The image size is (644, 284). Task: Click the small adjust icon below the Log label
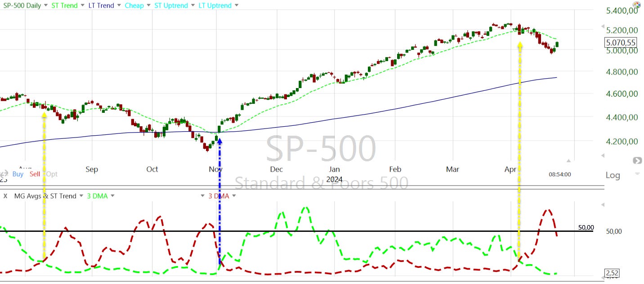coord(637,173)
